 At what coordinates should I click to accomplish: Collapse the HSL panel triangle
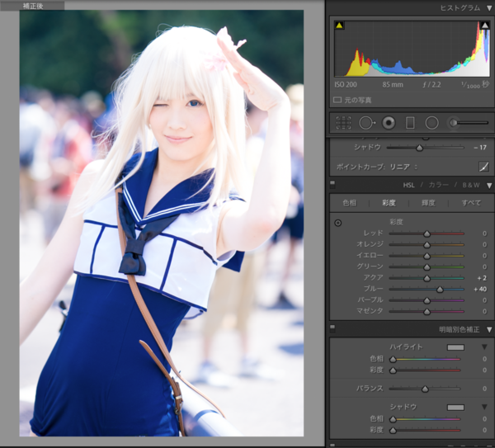[489, 186]
